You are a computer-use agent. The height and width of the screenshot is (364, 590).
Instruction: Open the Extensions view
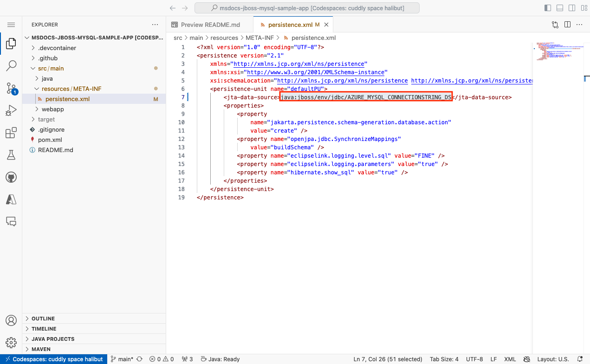[11, 133]
